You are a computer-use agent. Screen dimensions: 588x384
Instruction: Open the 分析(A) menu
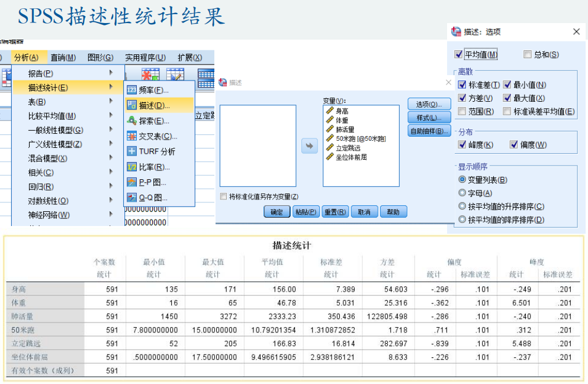pyautogui.click(x=27, y=57)
